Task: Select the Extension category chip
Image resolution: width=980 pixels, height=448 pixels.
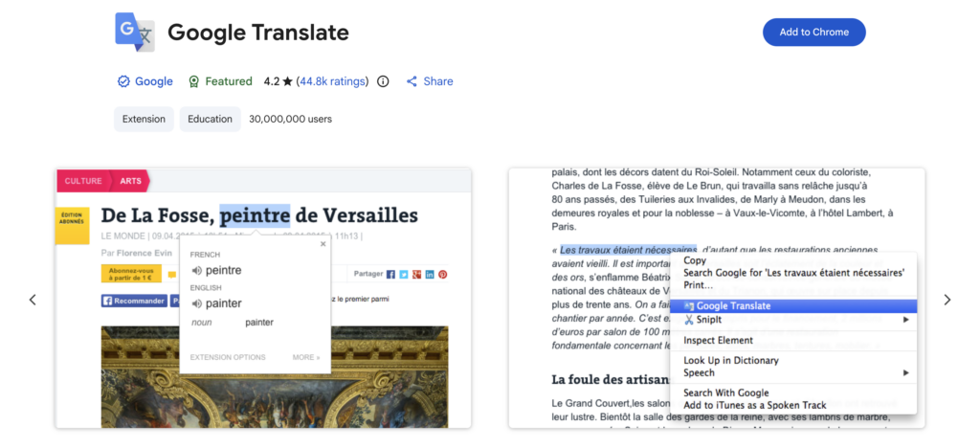Action: (x=144, y=119)
